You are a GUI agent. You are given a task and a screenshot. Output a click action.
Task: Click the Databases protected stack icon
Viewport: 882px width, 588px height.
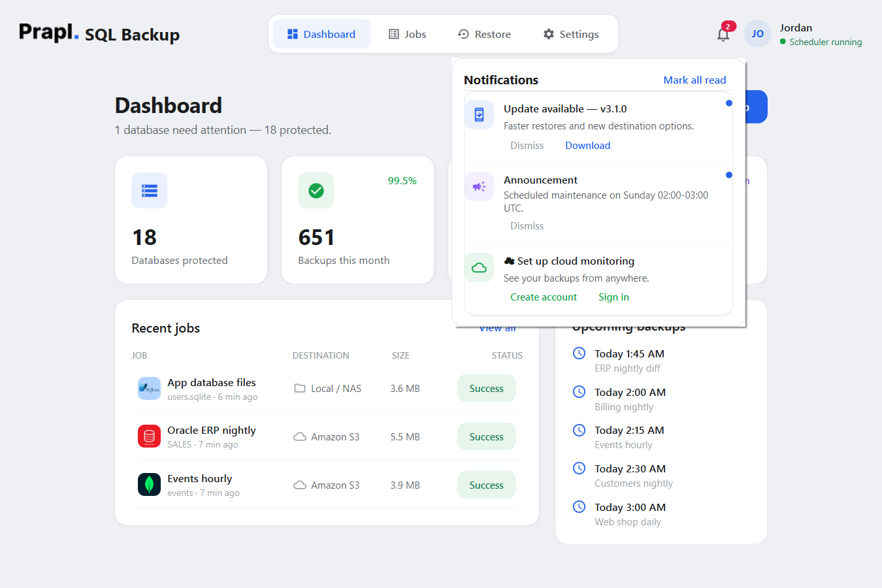tap(150, 190)
